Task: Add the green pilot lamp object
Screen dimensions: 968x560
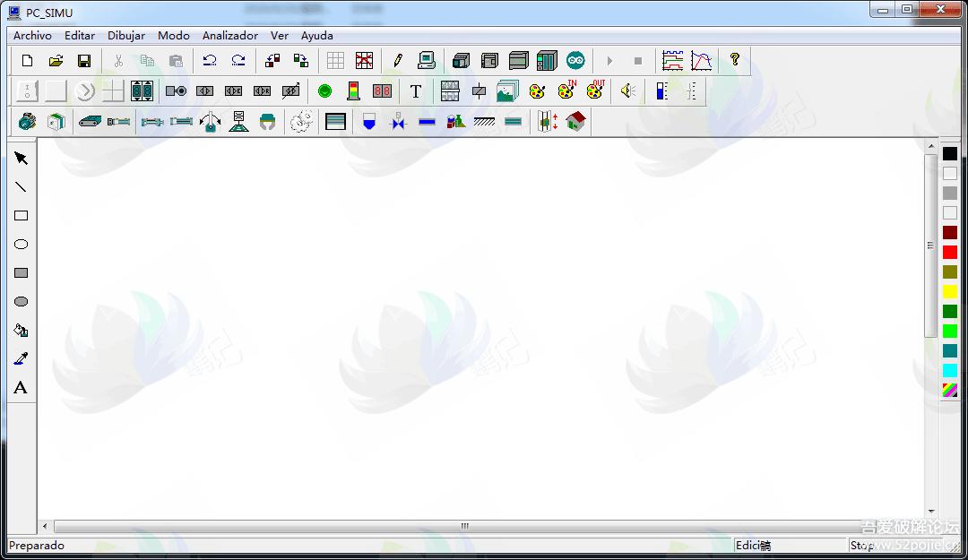Action: click(324, 90)
